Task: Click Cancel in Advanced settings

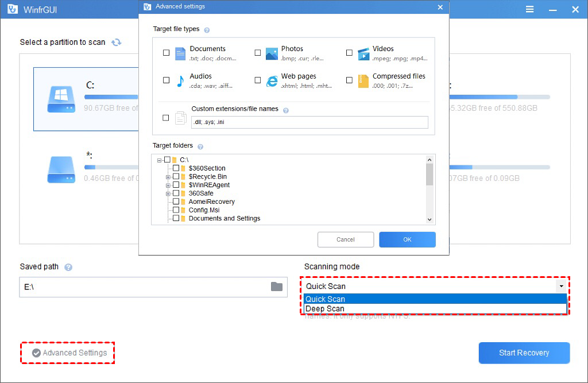Action: tap(345, 239)
